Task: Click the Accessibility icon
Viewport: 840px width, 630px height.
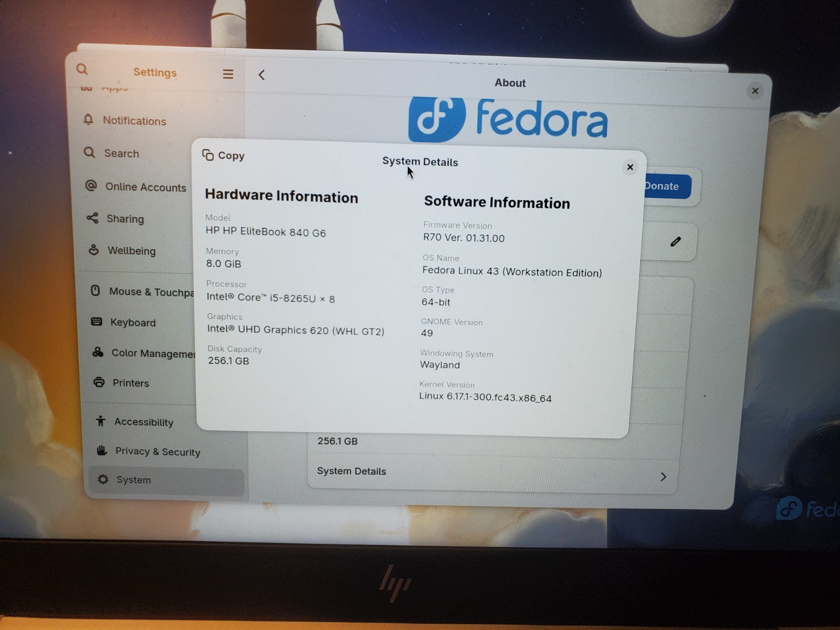Action: (x=100, y=421)
